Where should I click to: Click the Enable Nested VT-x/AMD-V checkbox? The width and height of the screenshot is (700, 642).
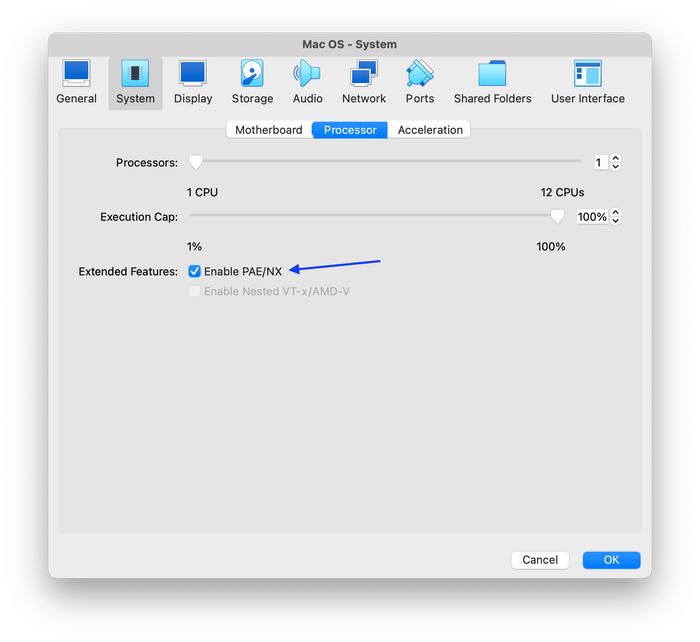pos(194,291)
